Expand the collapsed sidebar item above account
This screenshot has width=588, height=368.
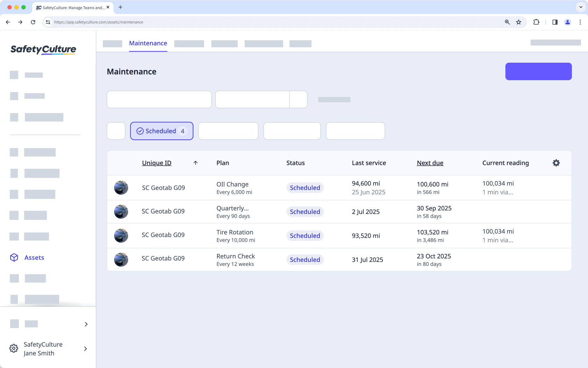pos(86,324)
